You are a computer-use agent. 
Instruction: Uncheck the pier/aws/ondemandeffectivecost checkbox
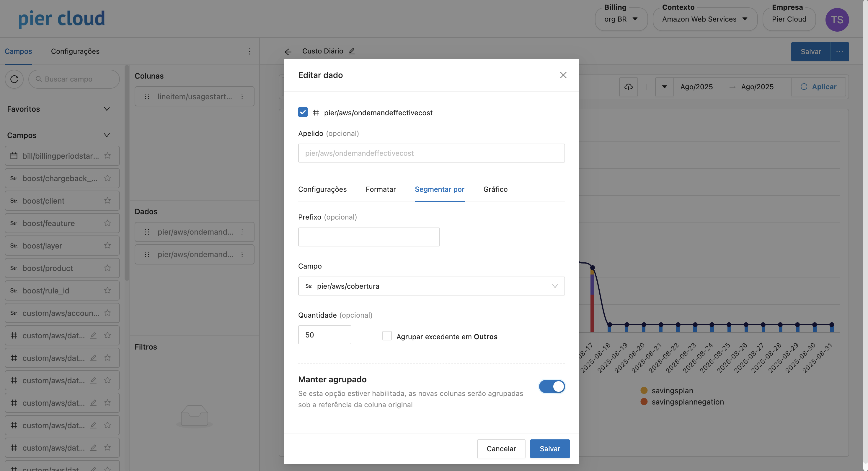(303, 112)
